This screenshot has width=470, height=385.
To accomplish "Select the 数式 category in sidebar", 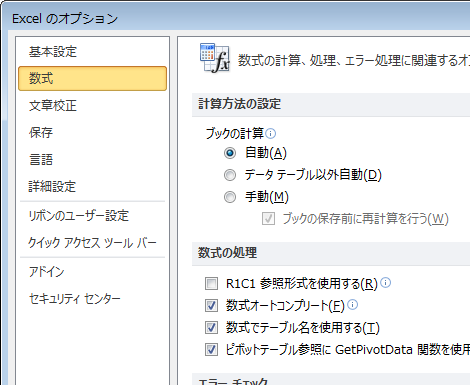I will point(92,79).
